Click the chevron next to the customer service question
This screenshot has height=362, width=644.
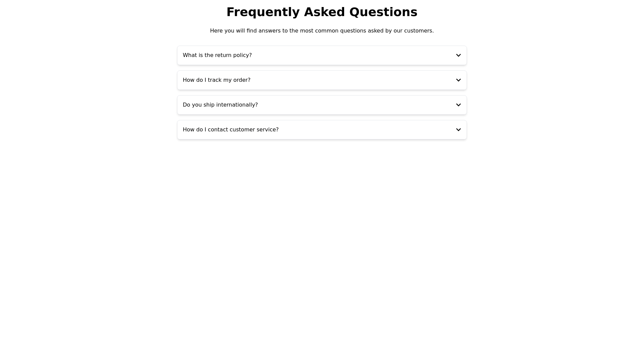pyautogui.click(x=458, y=130)
